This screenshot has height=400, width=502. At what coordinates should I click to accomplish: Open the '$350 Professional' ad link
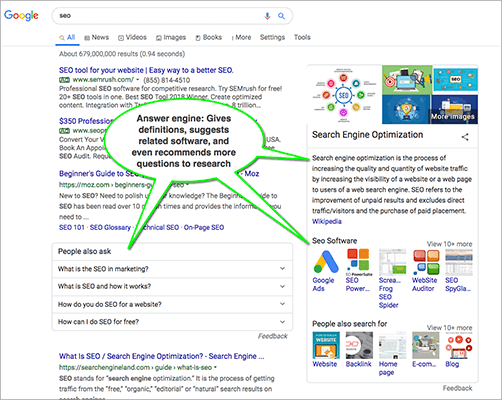(86, 121)
